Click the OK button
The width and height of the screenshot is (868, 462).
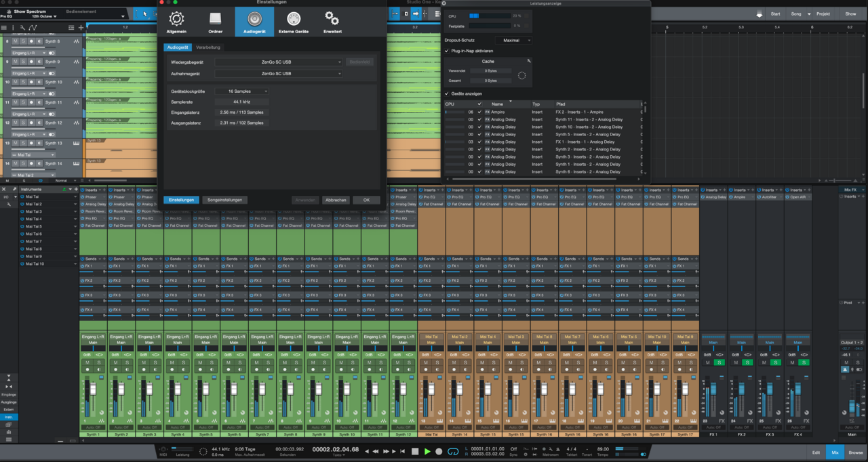(x=366, y=200)
